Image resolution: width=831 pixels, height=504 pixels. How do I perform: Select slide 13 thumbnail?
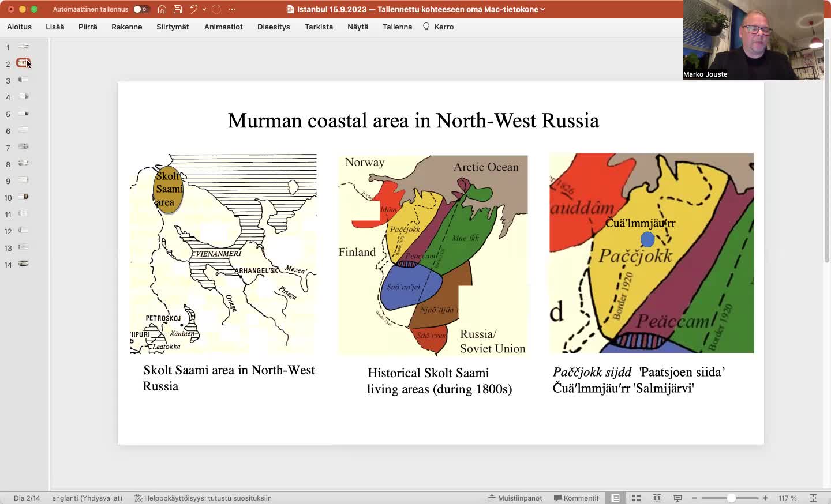point(24,247)
